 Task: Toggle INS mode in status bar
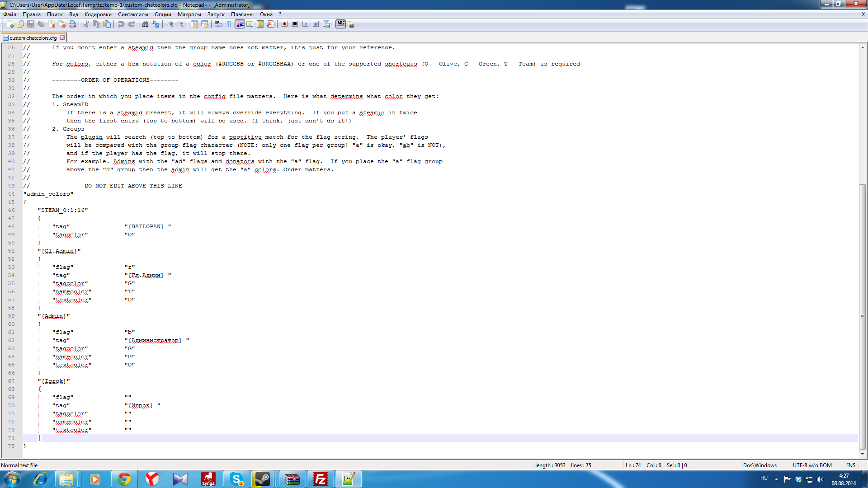(x=851, y=465)
